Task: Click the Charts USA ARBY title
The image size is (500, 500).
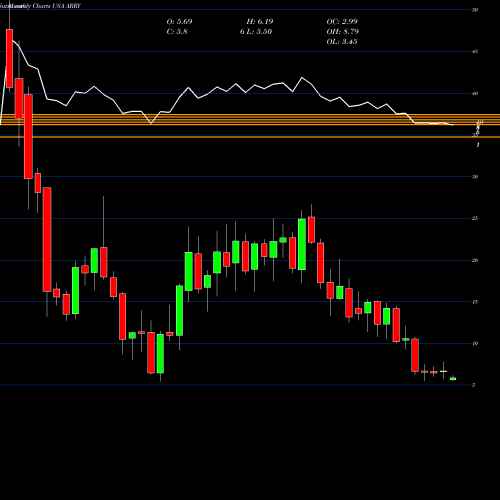Action: click(57, 6)
